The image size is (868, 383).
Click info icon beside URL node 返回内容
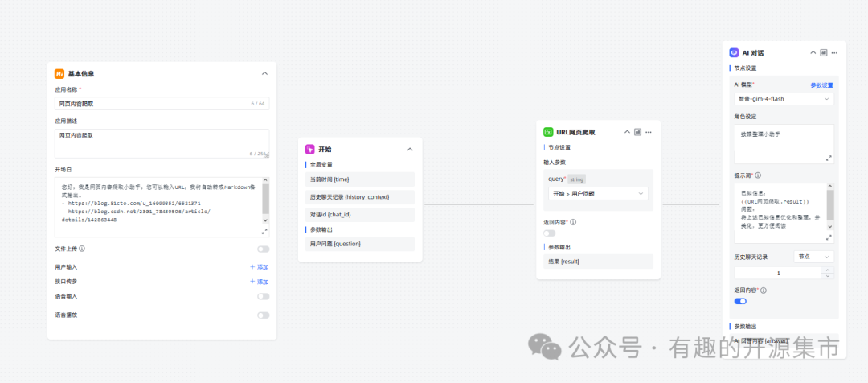(x=573, y=222)
